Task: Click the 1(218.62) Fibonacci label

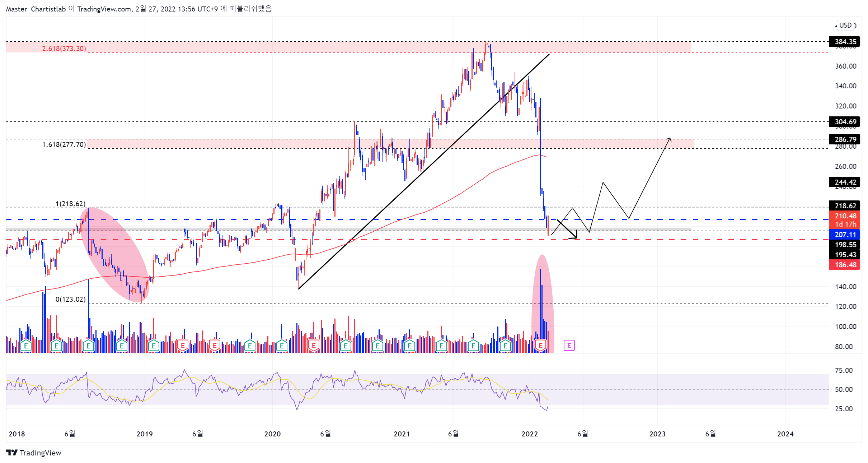Action: click(x=71, y=204)
